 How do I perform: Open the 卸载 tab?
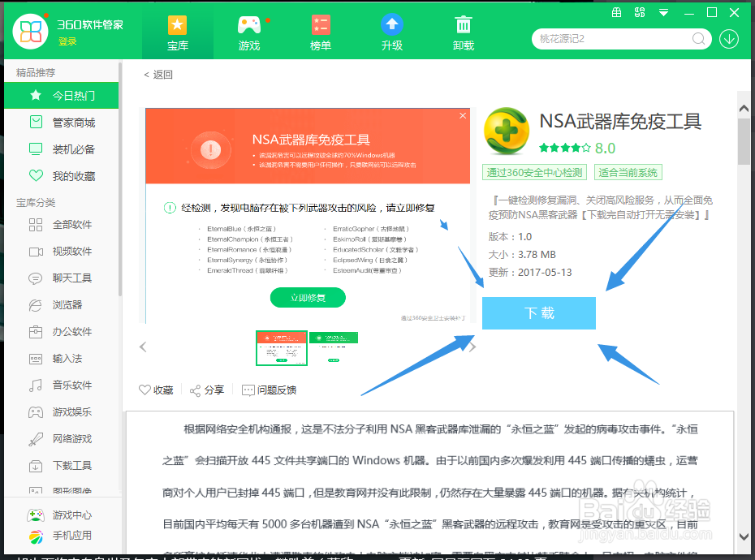[x=464, y=33]
